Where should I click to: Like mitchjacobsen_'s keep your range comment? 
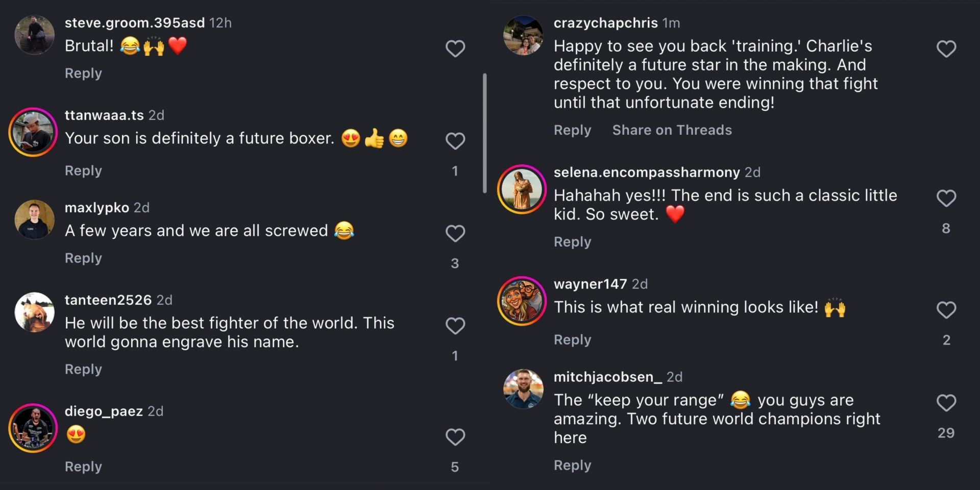[x=947, y=402]
